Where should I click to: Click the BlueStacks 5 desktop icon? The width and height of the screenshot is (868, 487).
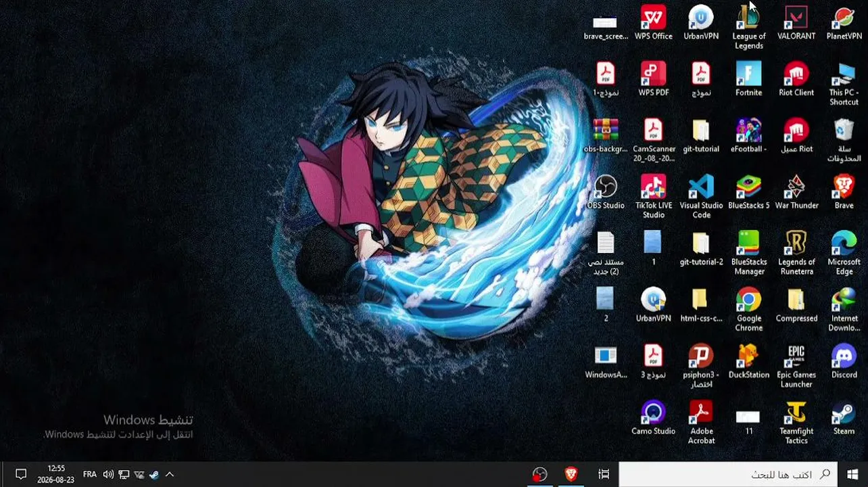click(748, 192)
